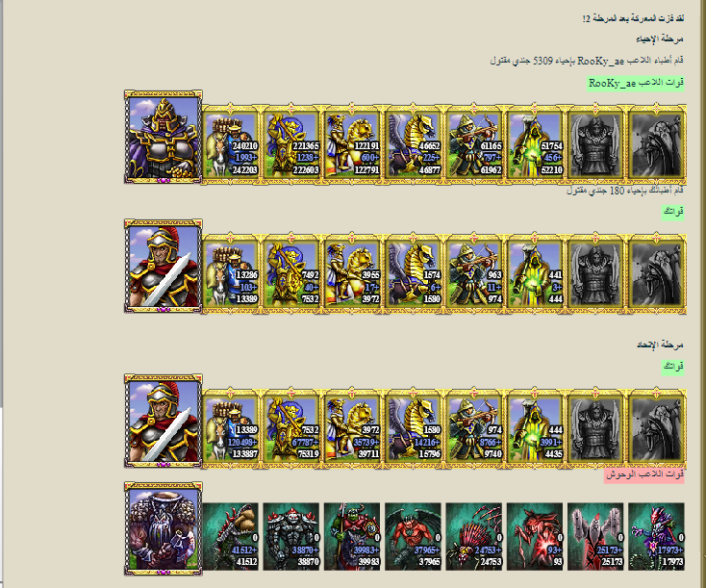The image size is (706, 588).
Task: Select the archer unit showing 61962
Action: point(473,145)
